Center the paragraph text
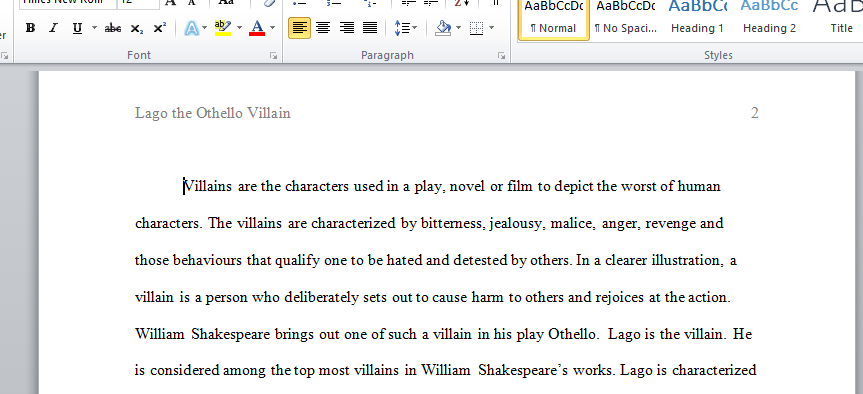Screen dimensions: 863x394 point(323,28)
